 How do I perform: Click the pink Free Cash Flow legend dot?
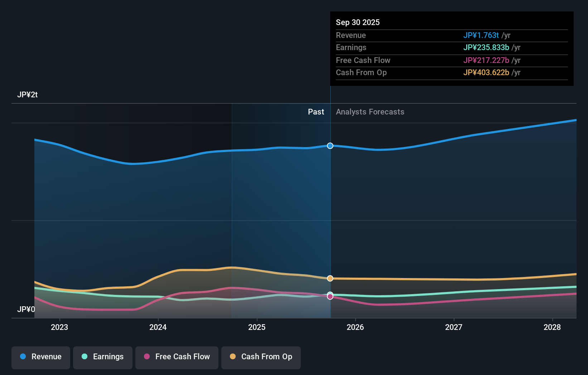pyautogui.click(x=147, y=357)
